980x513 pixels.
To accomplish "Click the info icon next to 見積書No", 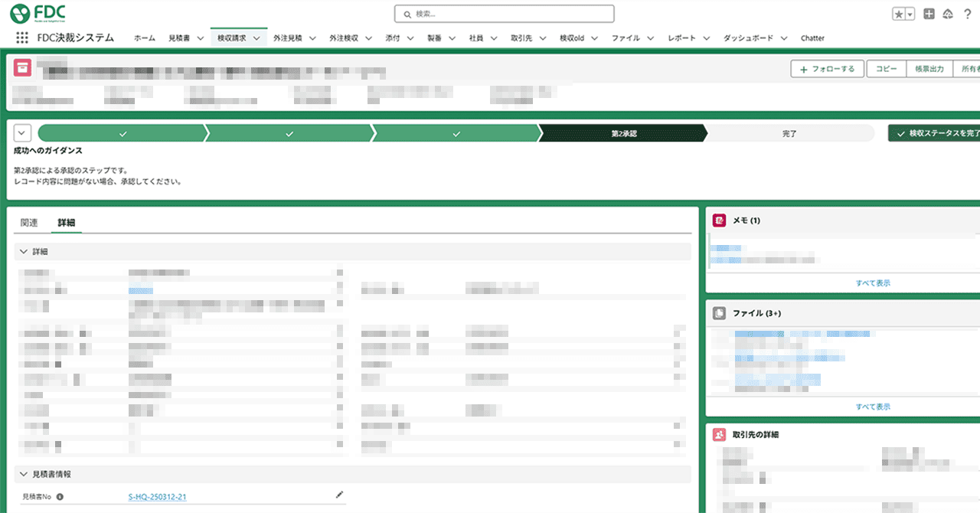I will pos(60,497).
